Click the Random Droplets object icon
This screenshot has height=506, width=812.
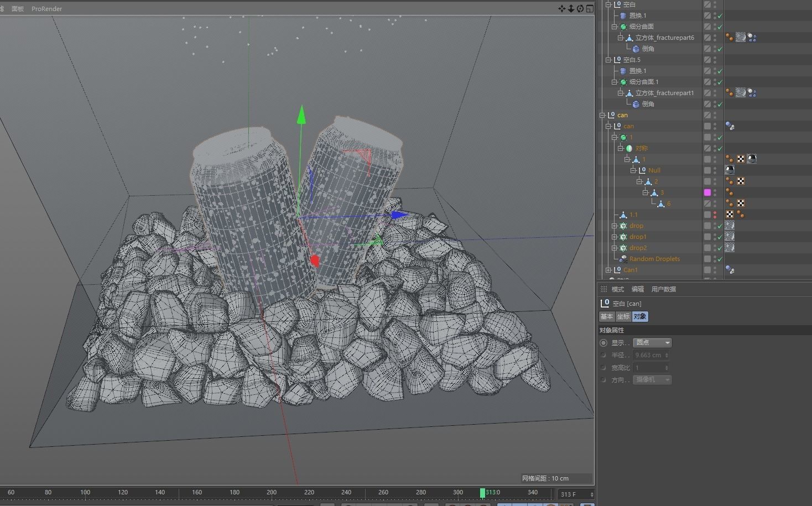[x=623, y=259]
